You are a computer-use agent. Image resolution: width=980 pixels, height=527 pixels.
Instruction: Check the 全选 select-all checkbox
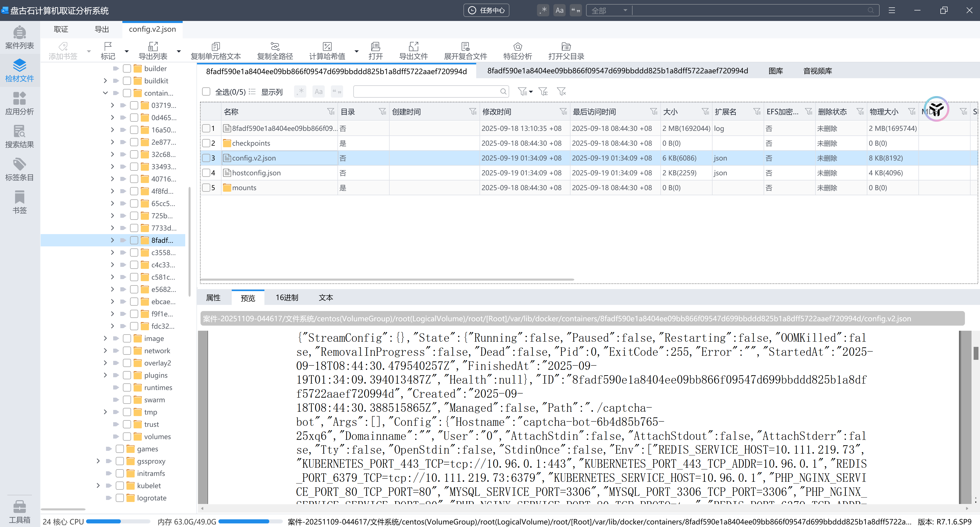tap(206, 91)
